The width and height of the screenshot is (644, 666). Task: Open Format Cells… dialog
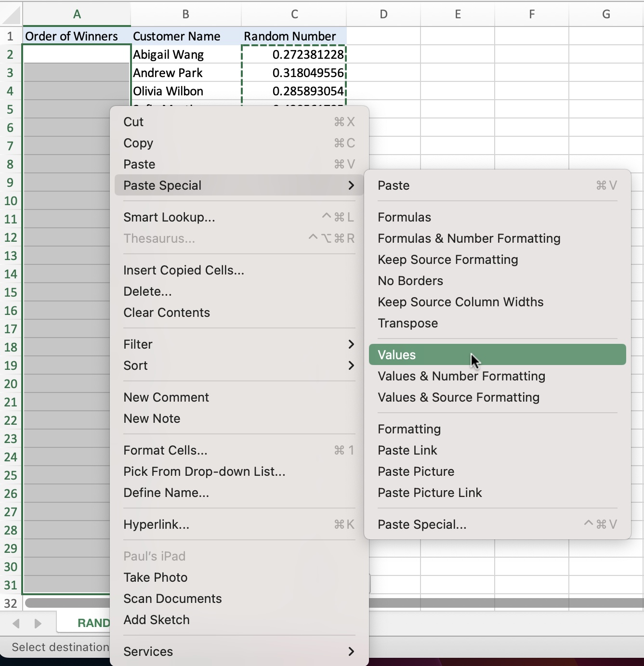point(239,450)
